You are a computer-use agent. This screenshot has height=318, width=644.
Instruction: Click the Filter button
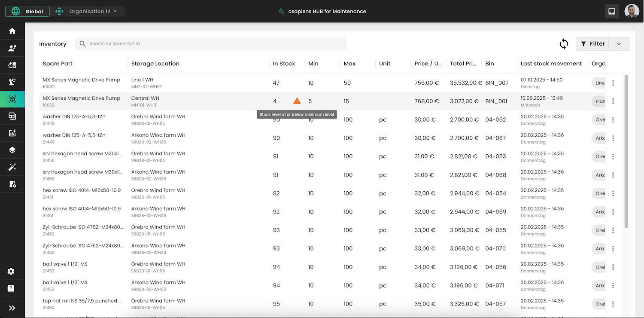click(593, 43)
